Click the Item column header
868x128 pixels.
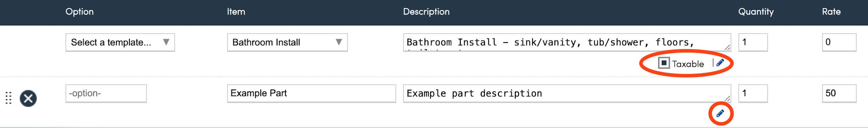[x=236, y=12]
